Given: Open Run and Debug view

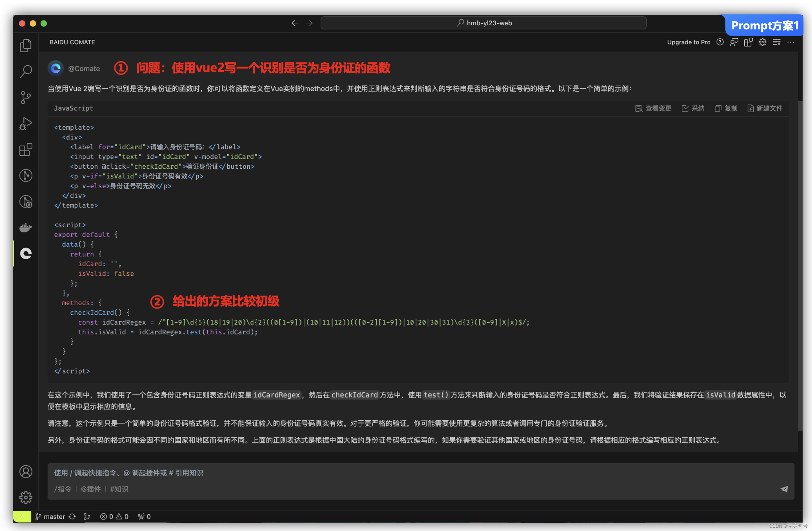Looking at the screenshot, I should point(26,123).
